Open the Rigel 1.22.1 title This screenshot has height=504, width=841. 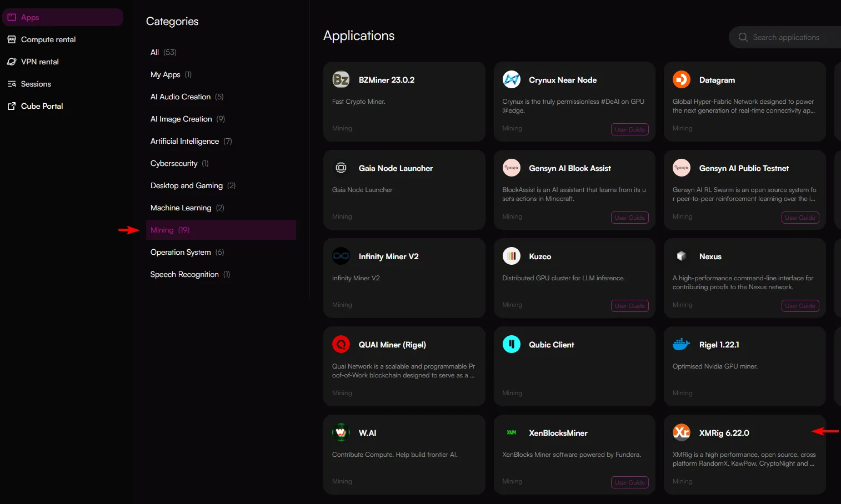click(719, 345)
